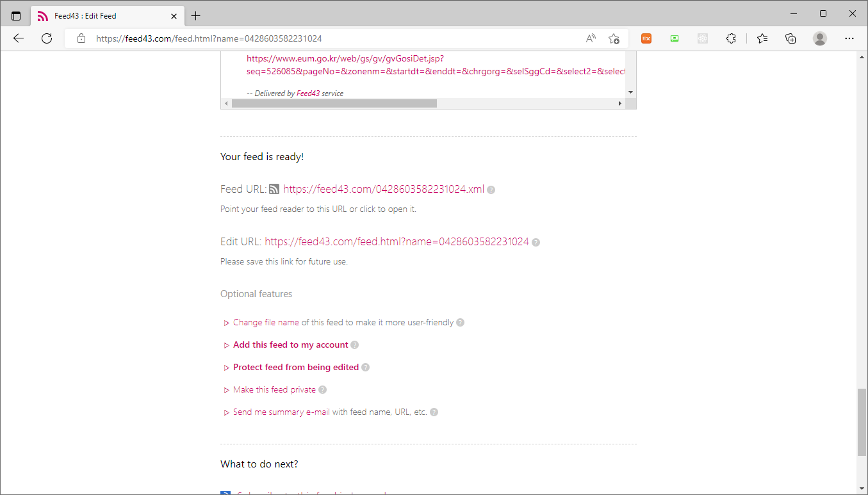Screen dimensions: 868x495
Task: Reload the page with refresh icon
Action: coord(47,38)
